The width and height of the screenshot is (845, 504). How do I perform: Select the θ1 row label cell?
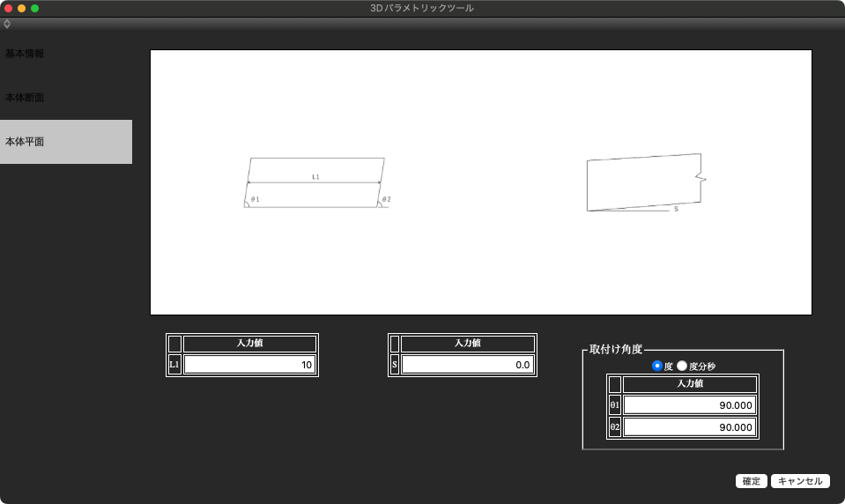(615, 405)
